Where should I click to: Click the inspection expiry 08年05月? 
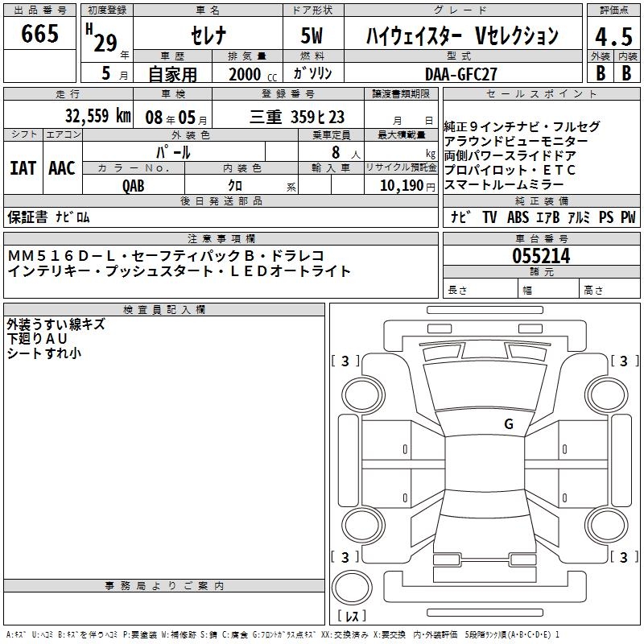click(x=176, y=118)
